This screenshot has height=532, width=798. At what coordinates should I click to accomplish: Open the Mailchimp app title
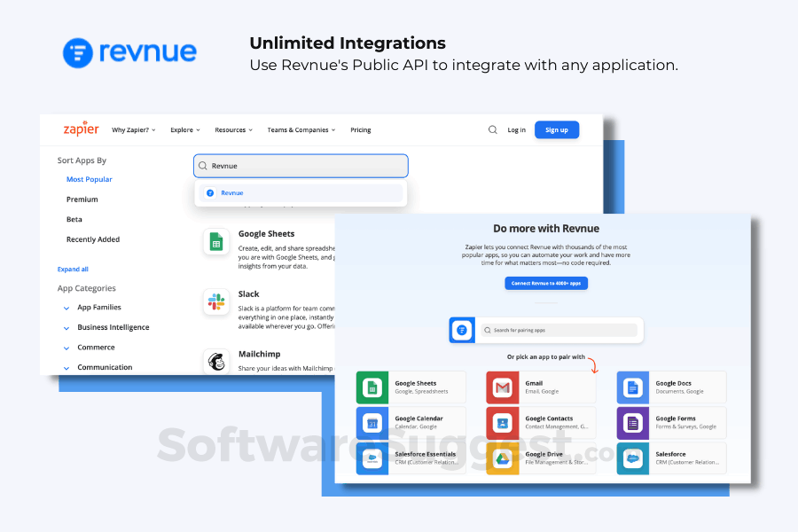coord(259,354)
